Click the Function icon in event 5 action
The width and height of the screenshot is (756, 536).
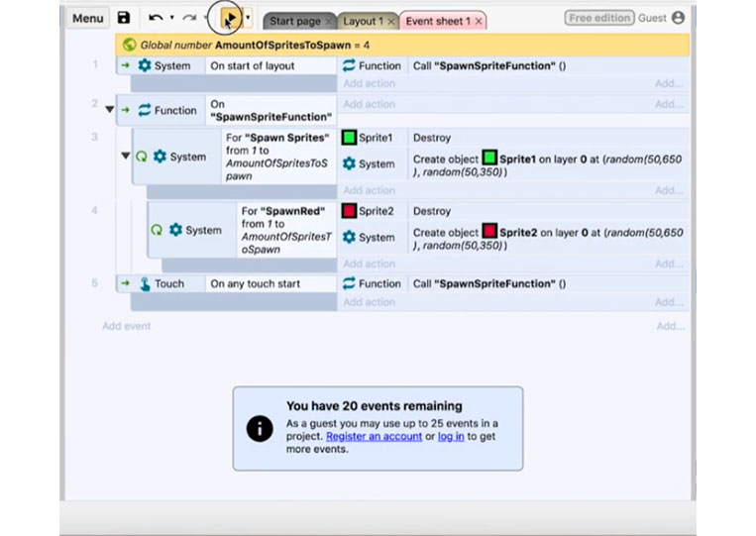click(x=349, y=283)
